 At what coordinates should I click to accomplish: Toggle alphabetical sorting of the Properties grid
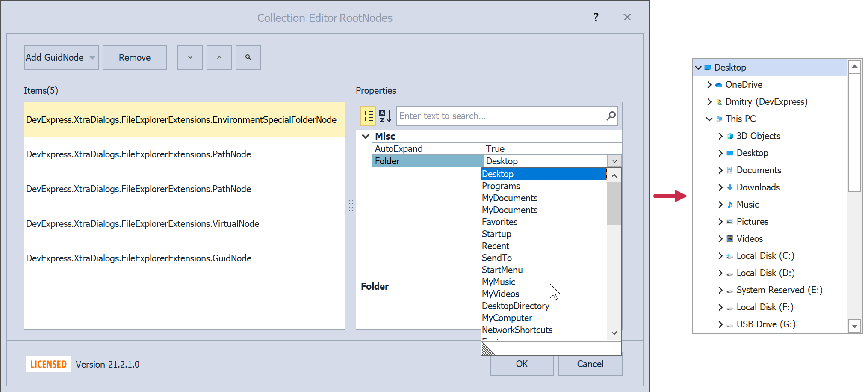(x=384, y=116)
